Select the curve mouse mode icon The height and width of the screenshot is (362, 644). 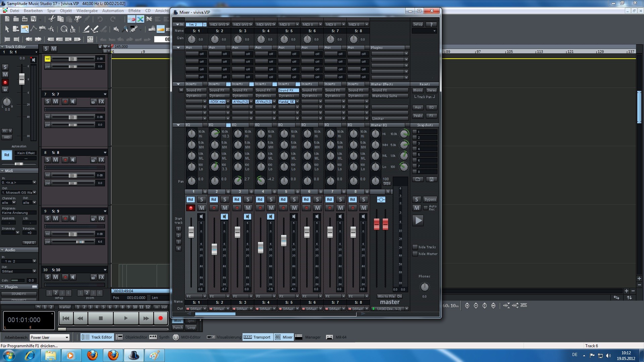tap(34, 29)
